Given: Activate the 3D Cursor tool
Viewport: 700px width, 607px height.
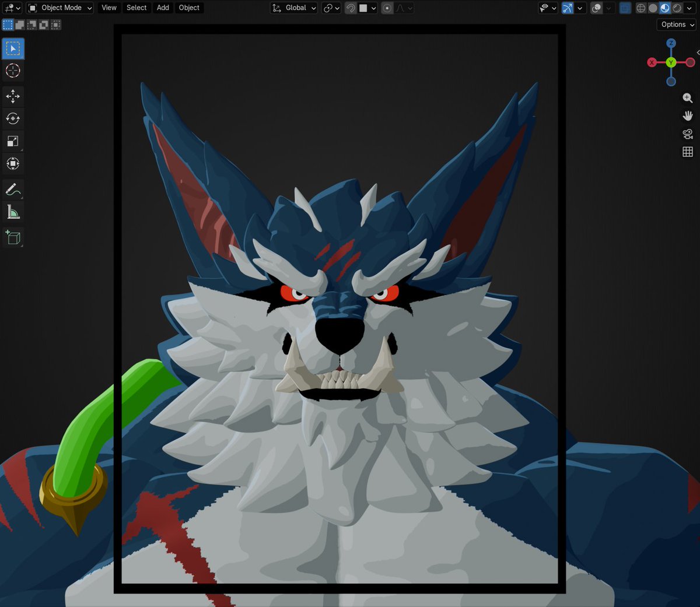Looking at the screenshot, I should [13, 71].
